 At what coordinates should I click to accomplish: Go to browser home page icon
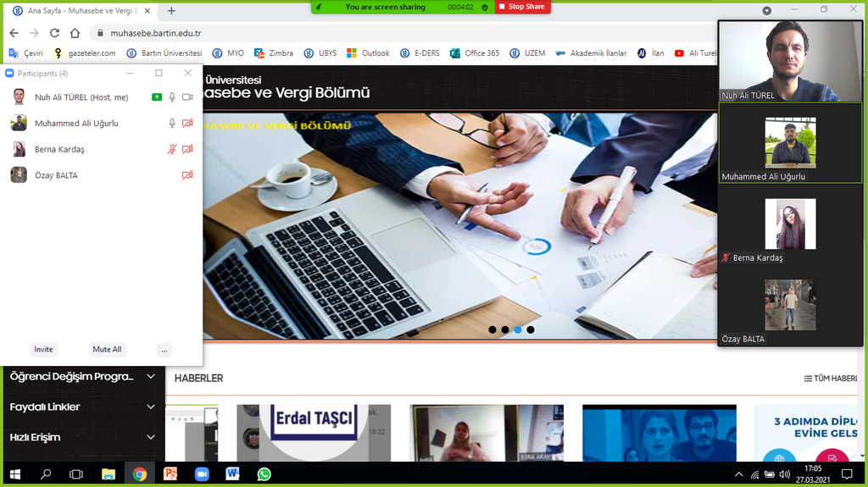coord(75,33)
